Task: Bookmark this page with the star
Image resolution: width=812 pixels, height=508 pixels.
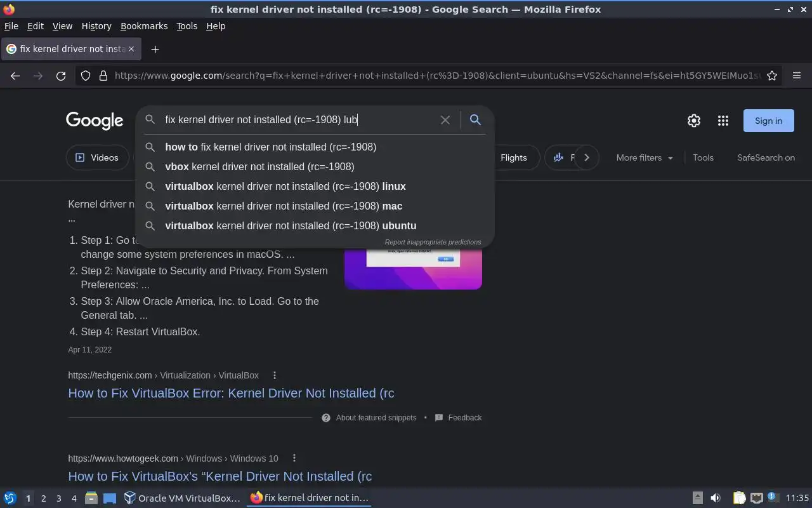Action: [x=772, y=76]
